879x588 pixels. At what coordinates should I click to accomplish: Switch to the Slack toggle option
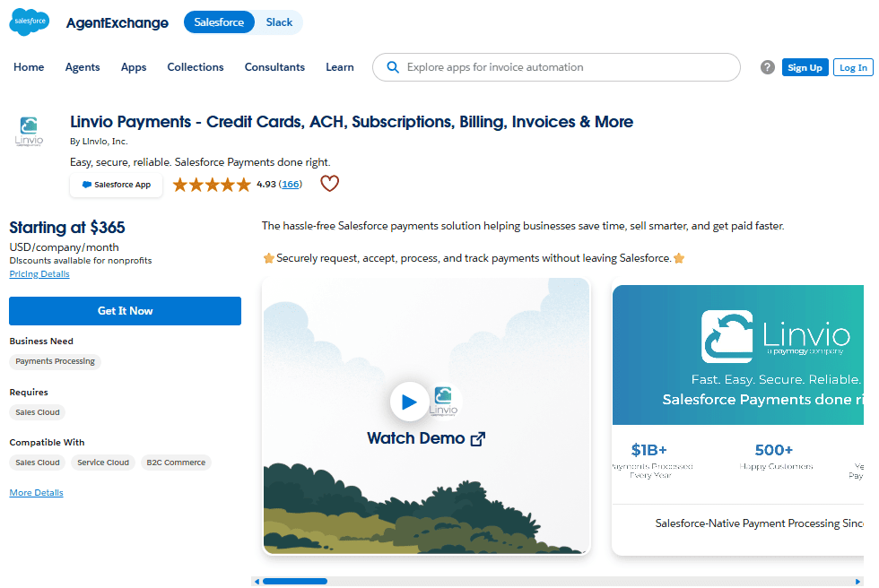pyautogui.click(x=279, y=22)
